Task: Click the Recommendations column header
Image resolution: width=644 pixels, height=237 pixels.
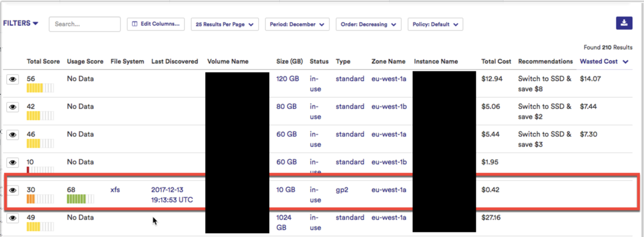Action: click(545, 61)
